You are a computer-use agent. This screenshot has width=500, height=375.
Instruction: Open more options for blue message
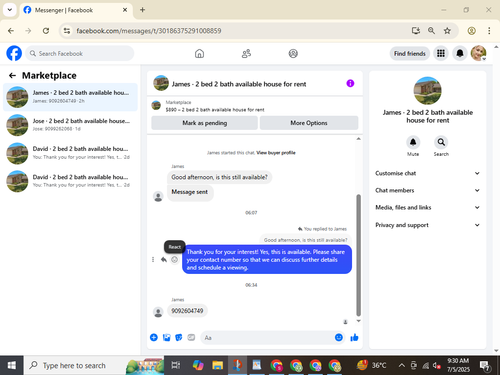(153, 259)
